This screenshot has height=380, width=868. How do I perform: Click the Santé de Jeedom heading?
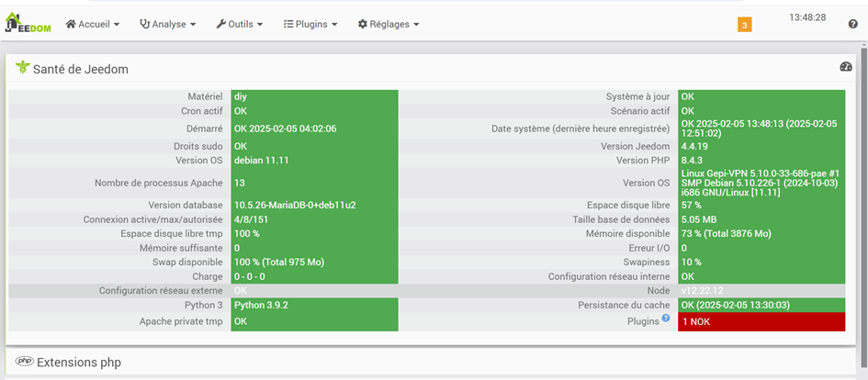[x=81, y=69]
